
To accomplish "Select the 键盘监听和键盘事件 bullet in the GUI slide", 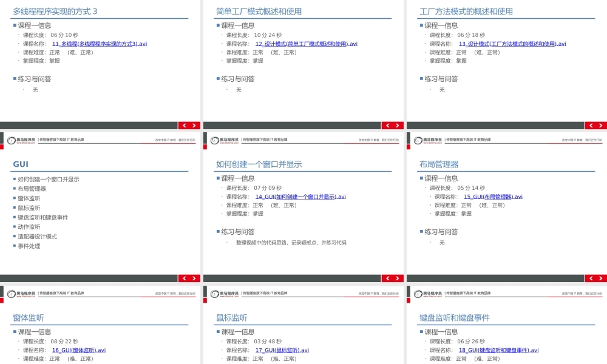I will tap(42, 217).
